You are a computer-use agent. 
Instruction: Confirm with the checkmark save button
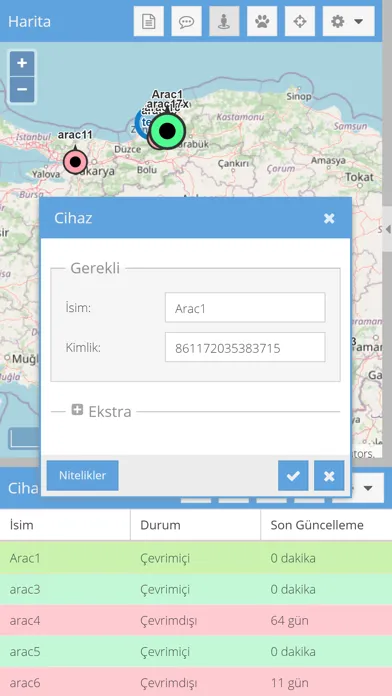pos(293,476)
